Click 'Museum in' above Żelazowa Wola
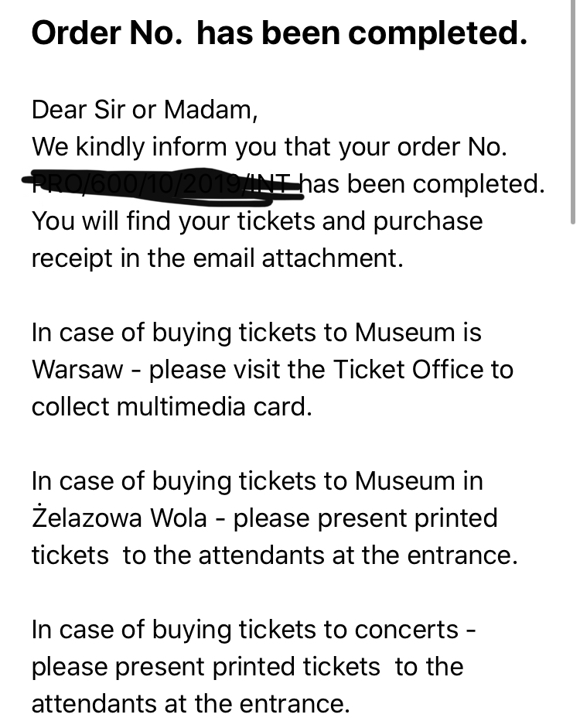 (418, 480)
